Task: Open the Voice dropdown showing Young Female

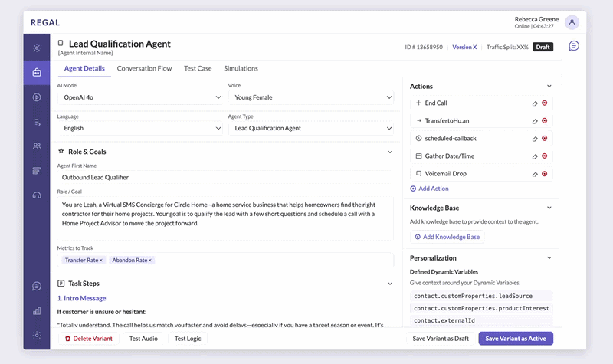Action: coord(311,97)
